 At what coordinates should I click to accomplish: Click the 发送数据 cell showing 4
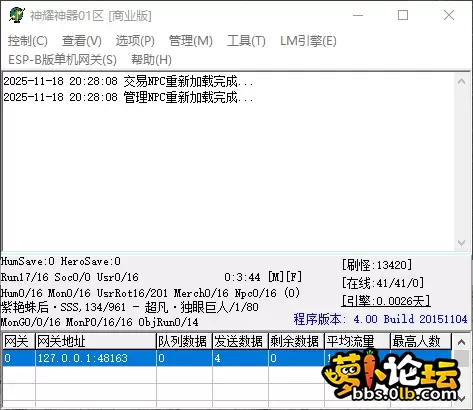[240, 358]
